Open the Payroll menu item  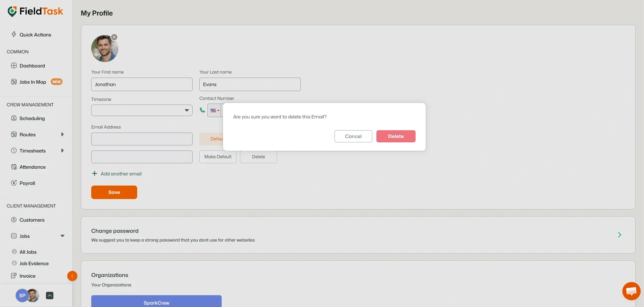(27, 183)
